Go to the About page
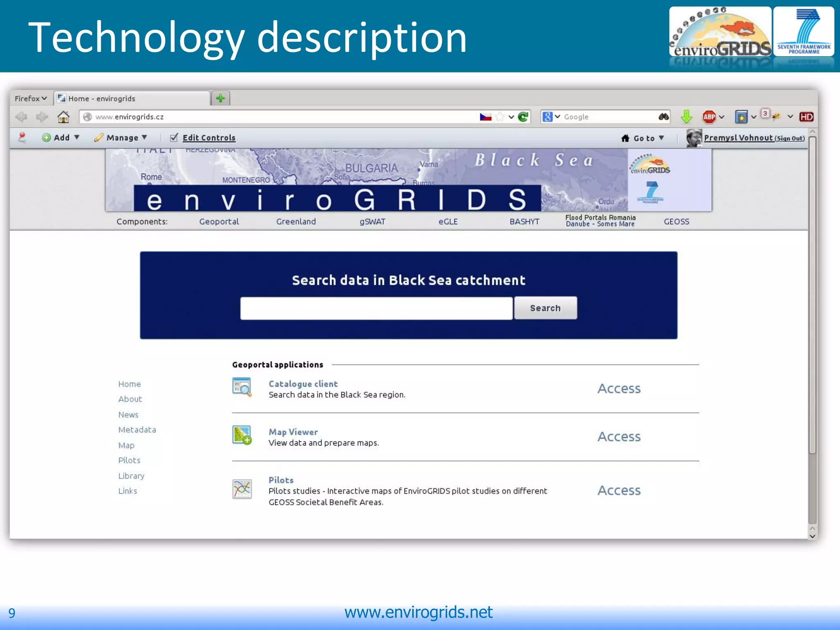The width and height of the screenshot is (840, 630). [130, 399]
